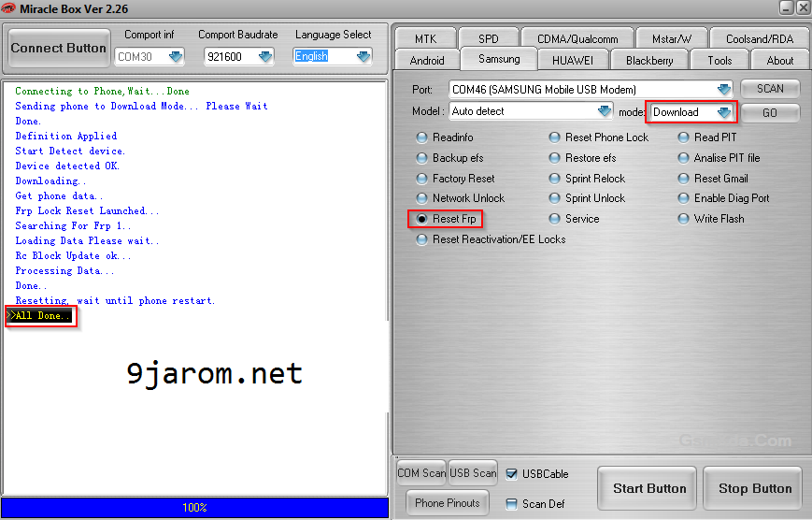Choose the Write Flash radio button
Screen dimensions: 812x520
684,219
